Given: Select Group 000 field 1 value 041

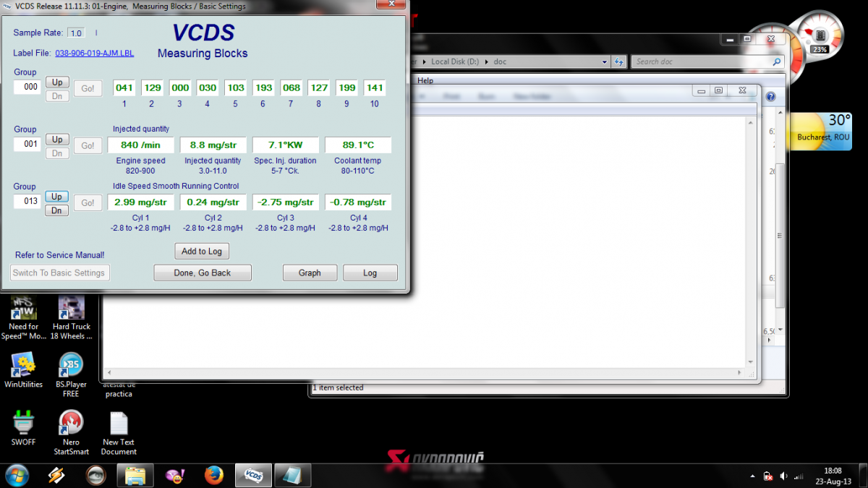Looking at the screenshot, I should click(124, 88).
